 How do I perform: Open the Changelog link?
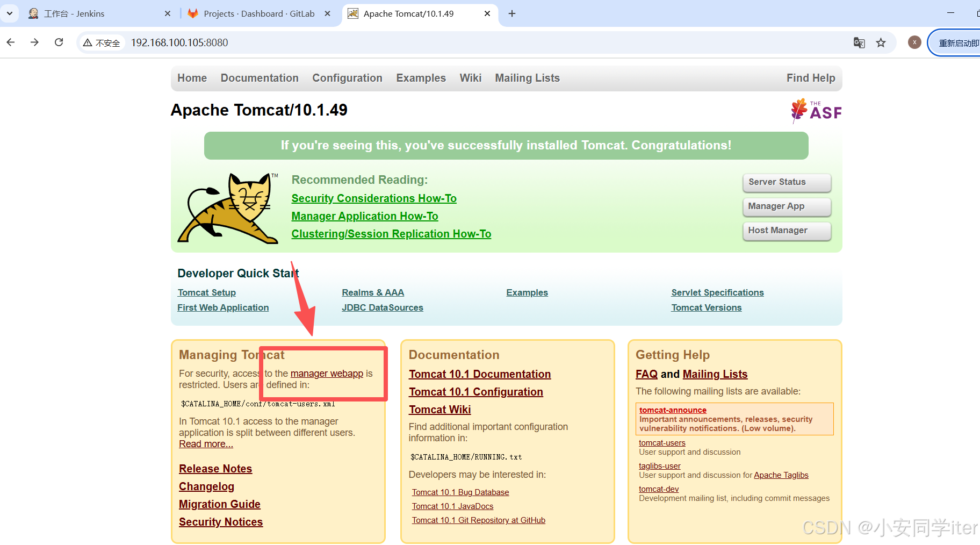(x=206, y=486)
